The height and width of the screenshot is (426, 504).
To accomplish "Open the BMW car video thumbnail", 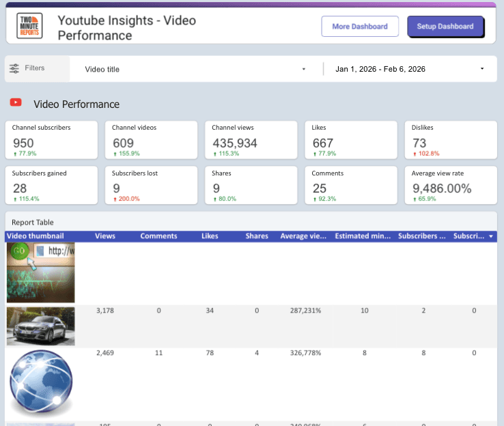I will tap(41, 326).
